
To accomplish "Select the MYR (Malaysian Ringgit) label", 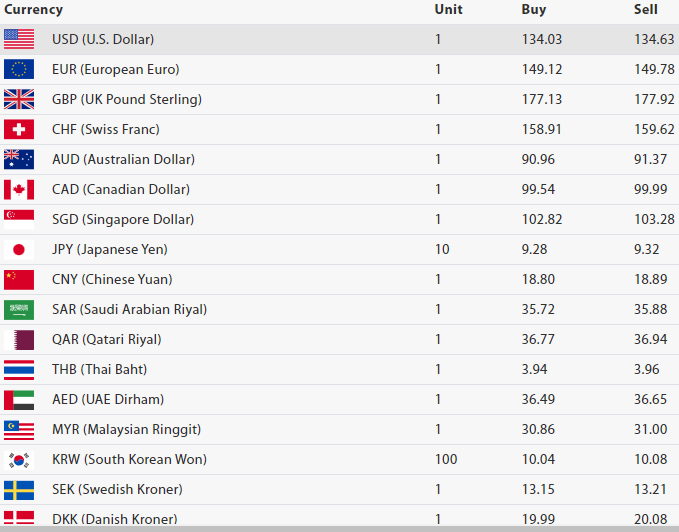I will (x=126, y=429).
